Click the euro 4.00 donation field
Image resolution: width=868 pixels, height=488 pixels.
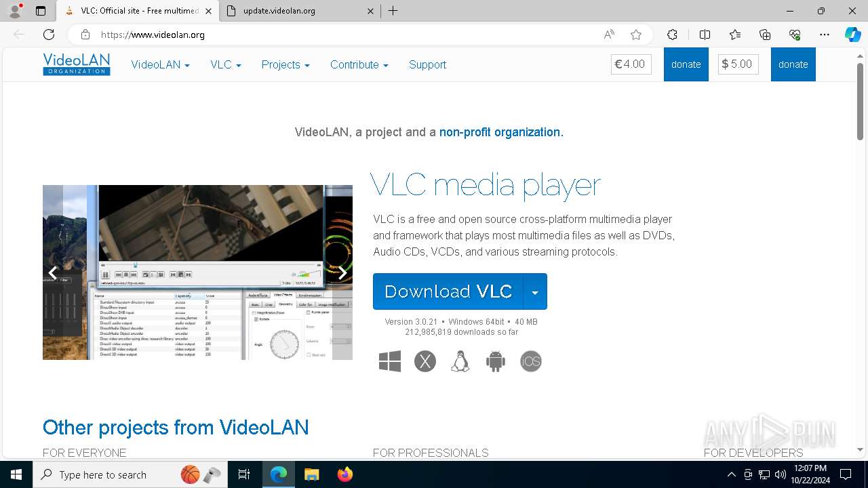(x=631, y=64)
